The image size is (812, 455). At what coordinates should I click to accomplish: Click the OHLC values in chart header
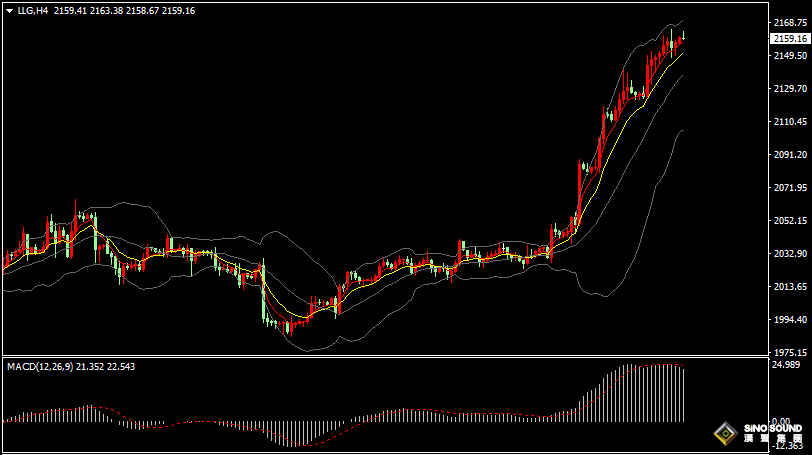(124, 10)
